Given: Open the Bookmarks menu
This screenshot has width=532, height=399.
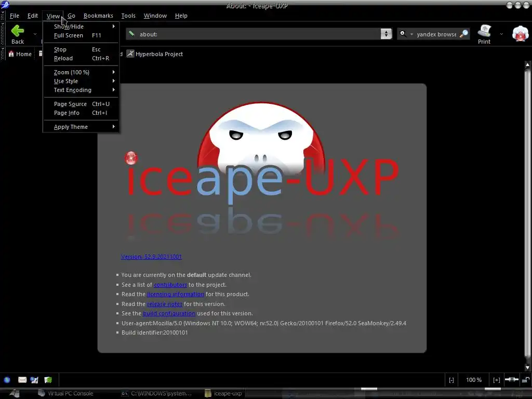Looking at the screenshot, I should (x=98, y=16).
